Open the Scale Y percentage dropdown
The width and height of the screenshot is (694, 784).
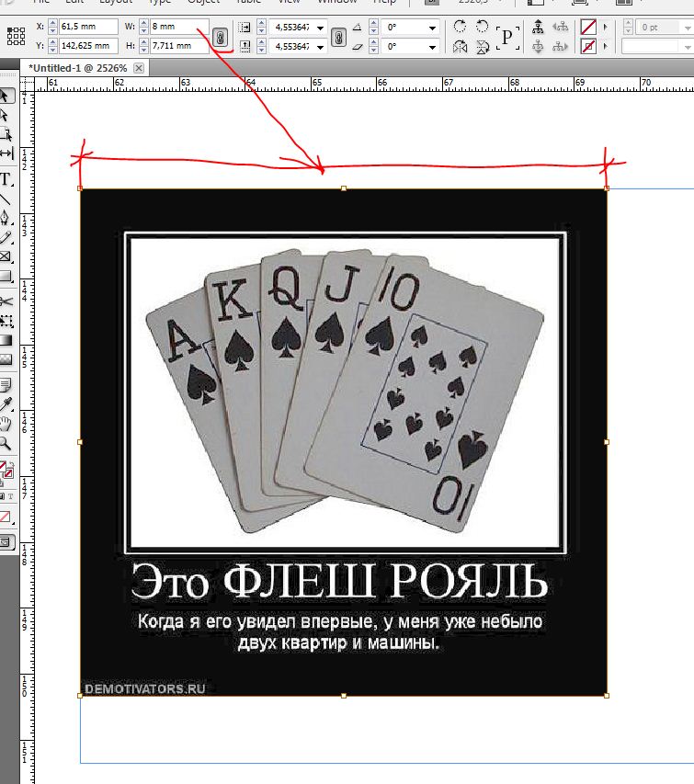(320, 47)
